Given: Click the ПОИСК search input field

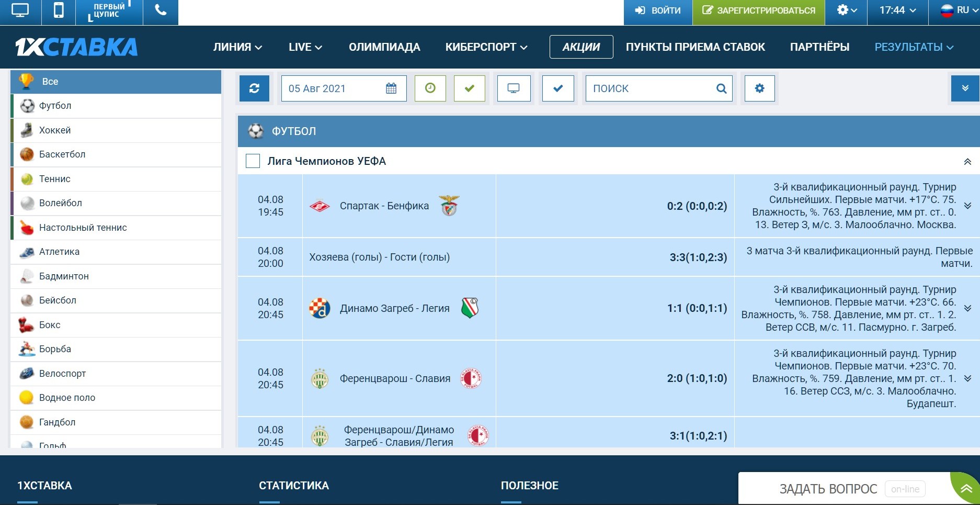Looking at the screenshot, I should click(x=659, y=88).
